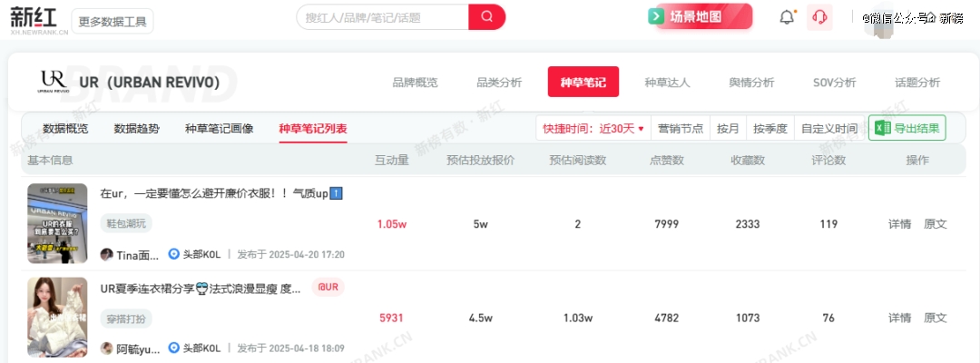Screen dimensions: 980x363
Task: Click the 1073 favorites value
Action: pyautogui.click(x=748, y=318)
